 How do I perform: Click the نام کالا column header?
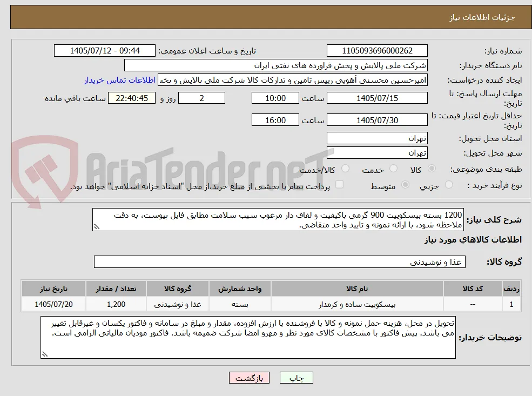[x=357, y=289]
